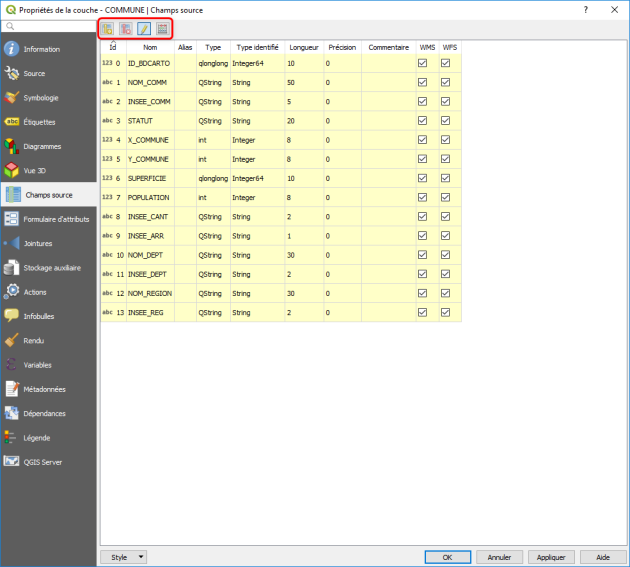
Task: Open the Field calculator icon
Action: click(x=162, y=29)
